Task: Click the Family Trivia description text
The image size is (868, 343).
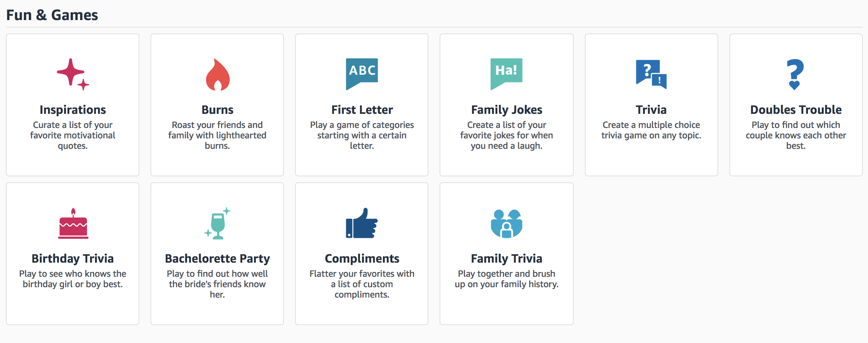Action: coord(507,279)
